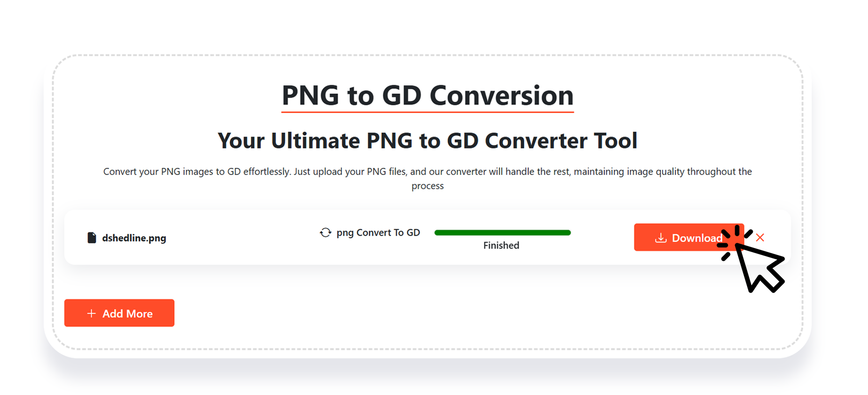
Task: Remove file with red X icon
Action: (760, 238)
